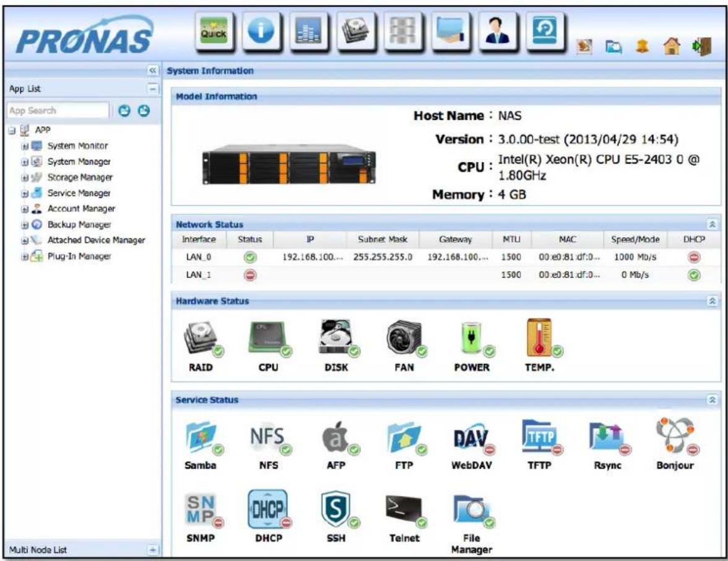Collapse the left sidebar with double-arrow button

tap(152, 71)
